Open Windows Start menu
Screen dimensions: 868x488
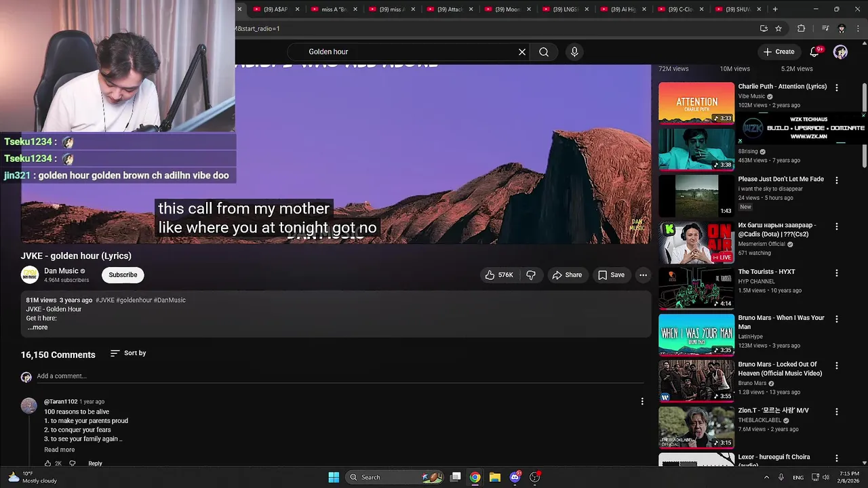[334, 477]
